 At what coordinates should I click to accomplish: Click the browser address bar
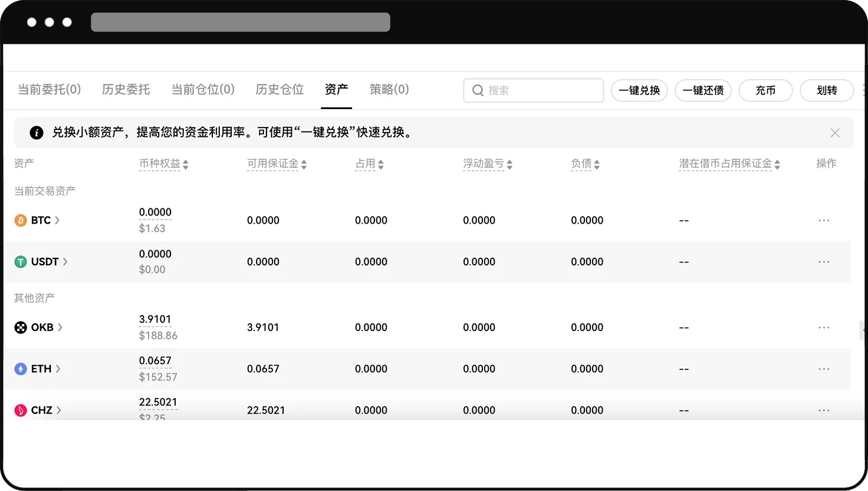pyautogui.click(x=241, y=22)
